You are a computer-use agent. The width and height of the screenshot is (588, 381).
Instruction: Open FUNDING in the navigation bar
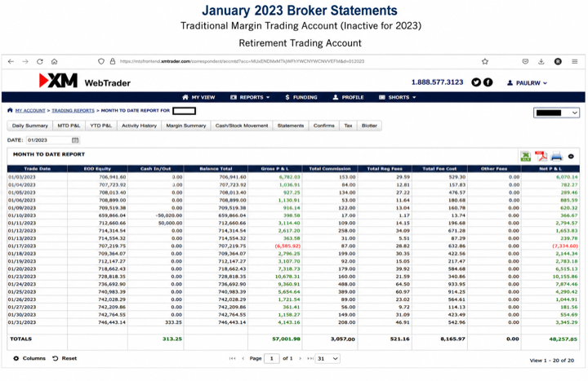301,97
